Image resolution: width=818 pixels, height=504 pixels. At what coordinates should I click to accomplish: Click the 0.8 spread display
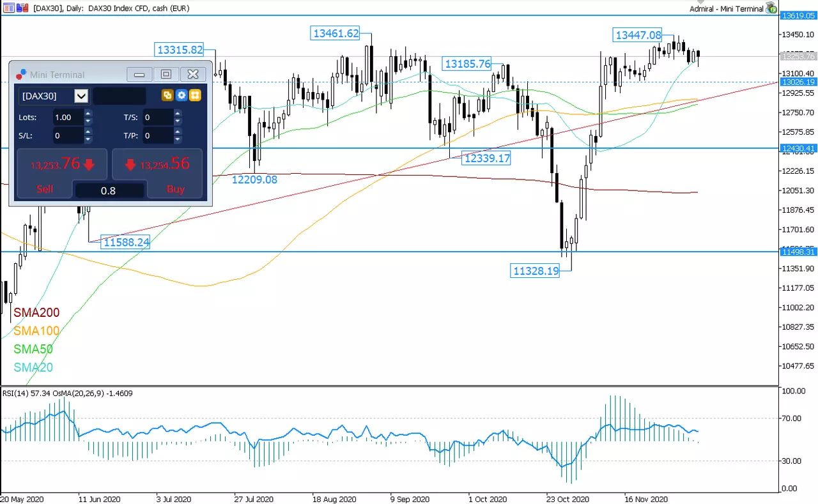click(109, 190)
